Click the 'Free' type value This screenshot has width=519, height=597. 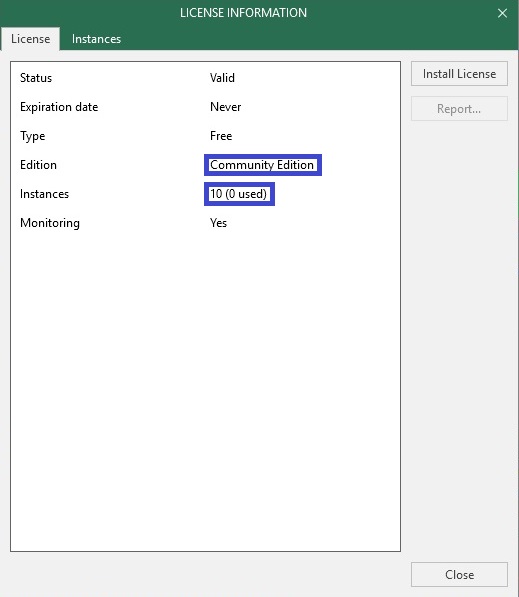point(221,136)
